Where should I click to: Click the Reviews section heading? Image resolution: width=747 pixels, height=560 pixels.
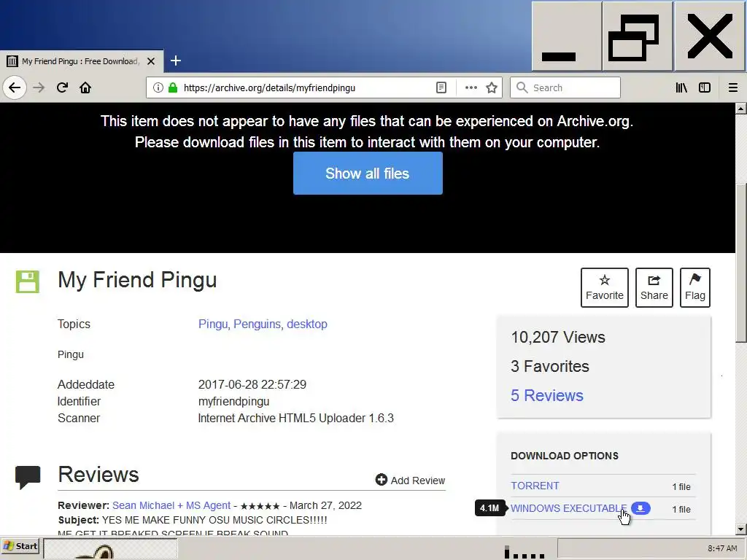tap(98, 474)
